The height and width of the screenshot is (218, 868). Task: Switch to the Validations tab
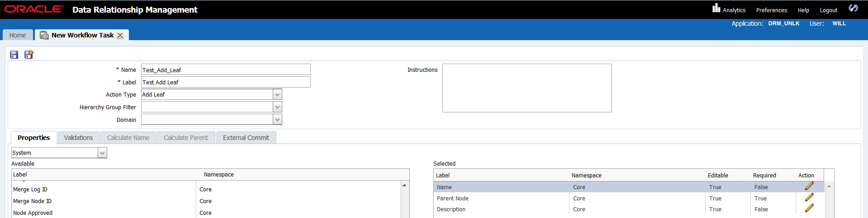click(x=78, y=138)
